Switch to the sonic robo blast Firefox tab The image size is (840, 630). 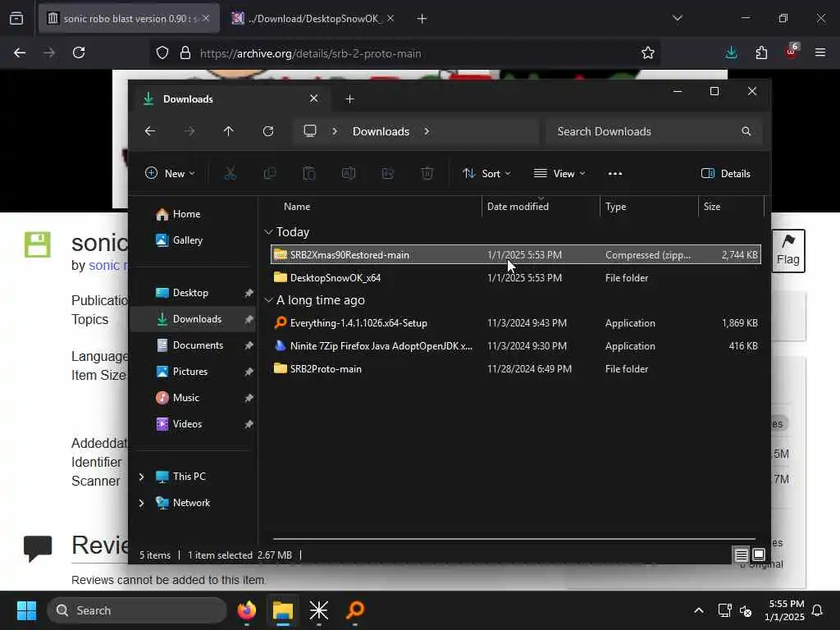click(x=129, y=18)
